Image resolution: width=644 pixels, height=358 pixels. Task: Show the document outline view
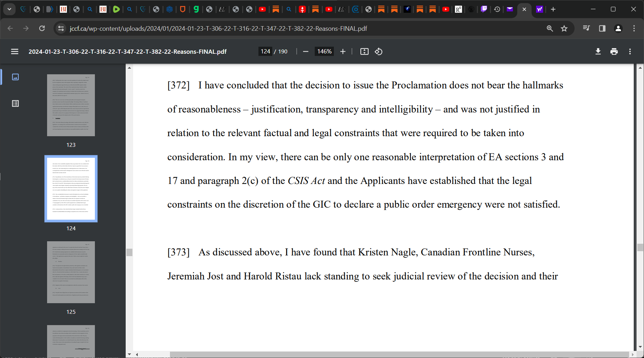[x=15, y=104]
